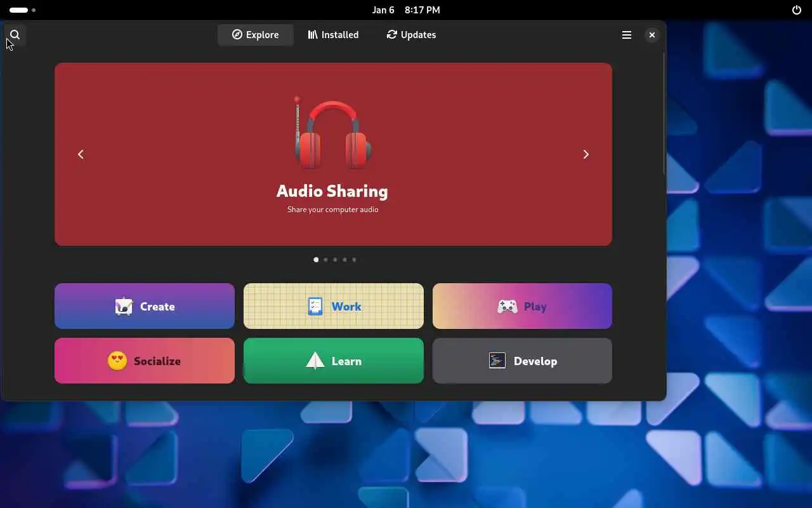Open the hamburger main menu

click(627, 35)
